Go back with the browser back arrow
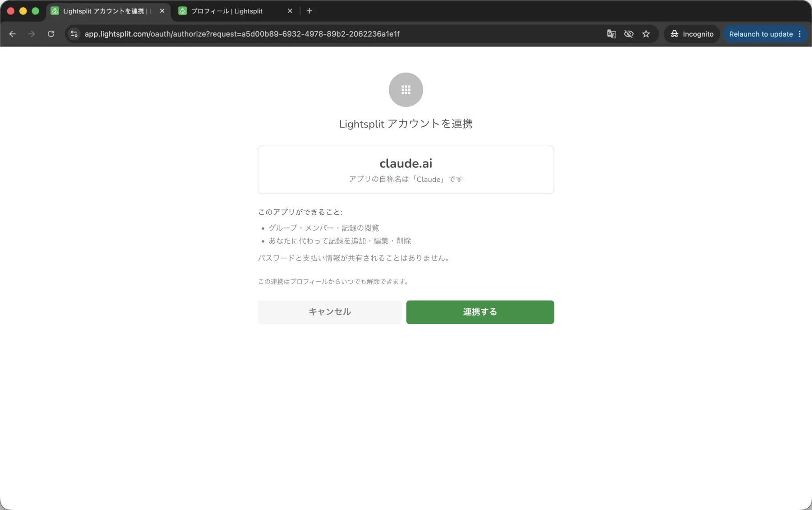The height and width of the screenshot is (510, 812). (13, 34)
